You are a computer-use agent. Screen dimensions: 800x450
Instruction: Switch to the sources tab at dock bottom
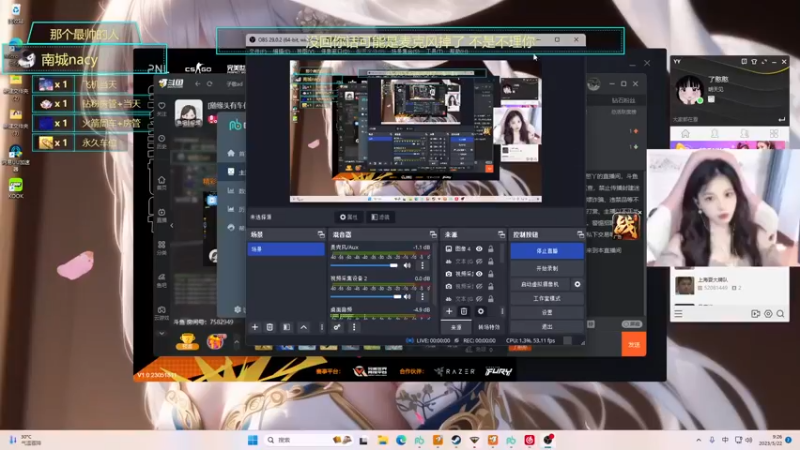(x=456, y=327)
